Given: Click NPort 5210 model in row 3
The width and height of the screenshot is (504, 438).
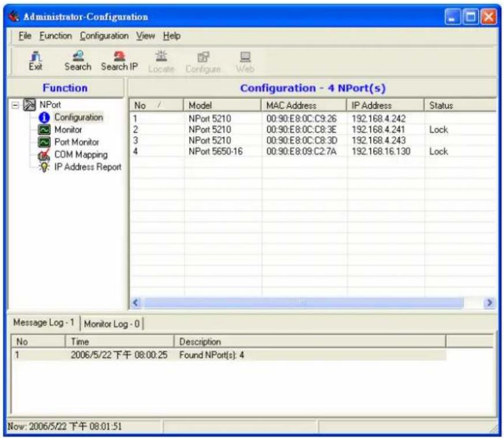Looking at the screenshot, I should coord(210,140).
